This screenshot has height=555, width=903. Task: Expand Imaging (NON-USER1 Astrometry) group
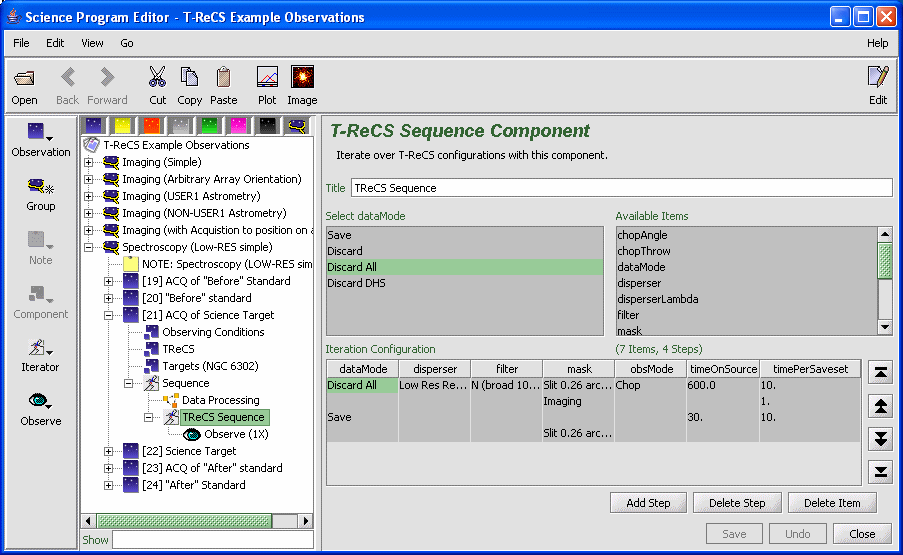point(89,213)
